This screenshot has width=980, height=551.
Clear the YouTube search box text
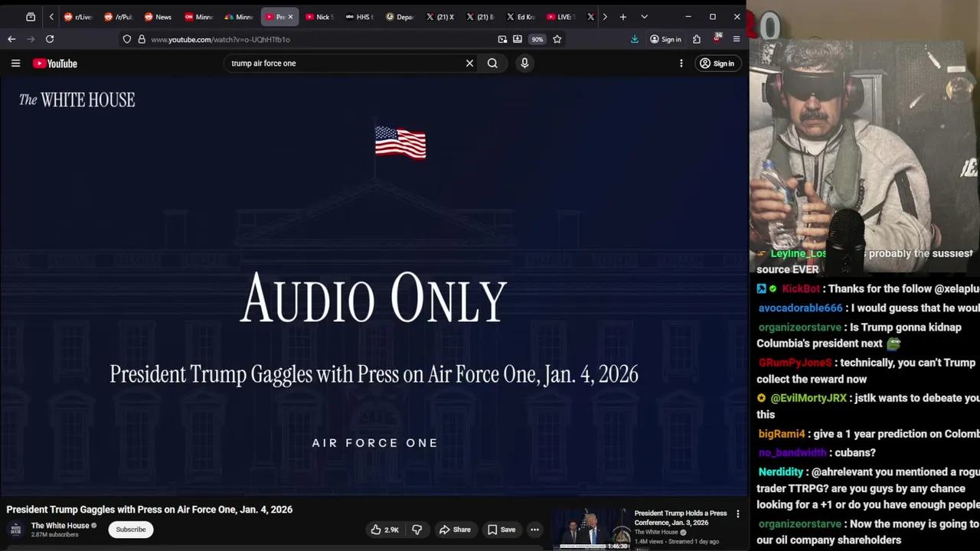tap(469, 64)
